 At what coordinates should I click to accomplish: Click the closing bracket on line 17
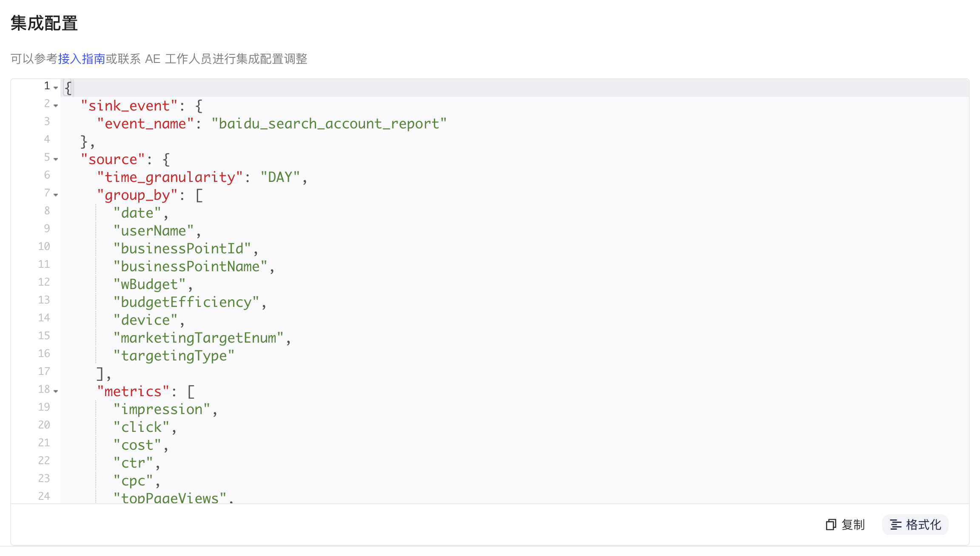point(100,374)
